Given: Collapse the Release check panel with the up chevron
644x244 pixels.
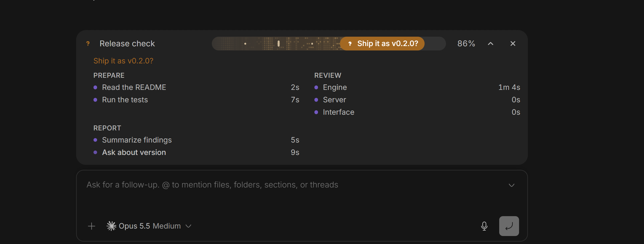Looking at the screenshot, I should 490,44.
